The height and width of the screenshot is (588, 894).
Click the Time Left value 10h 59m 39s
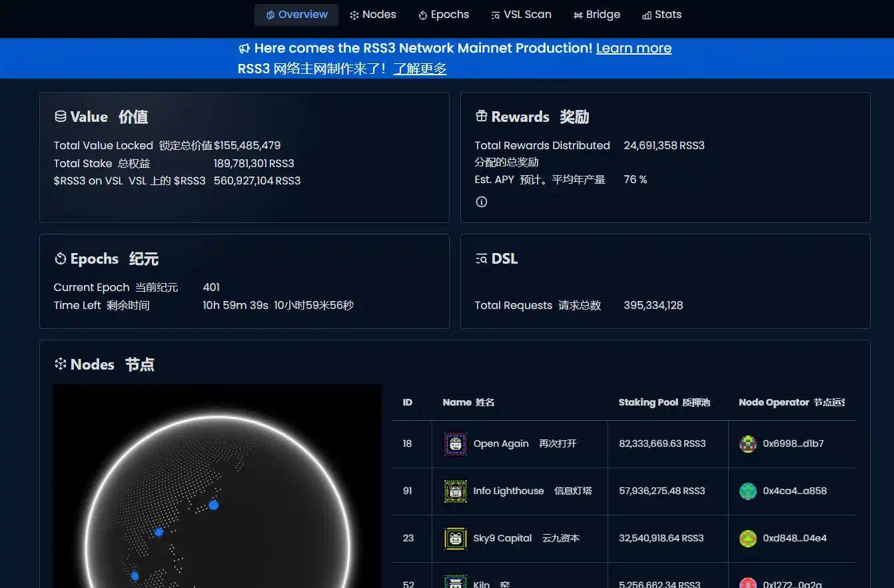click(x=235, y=305)
